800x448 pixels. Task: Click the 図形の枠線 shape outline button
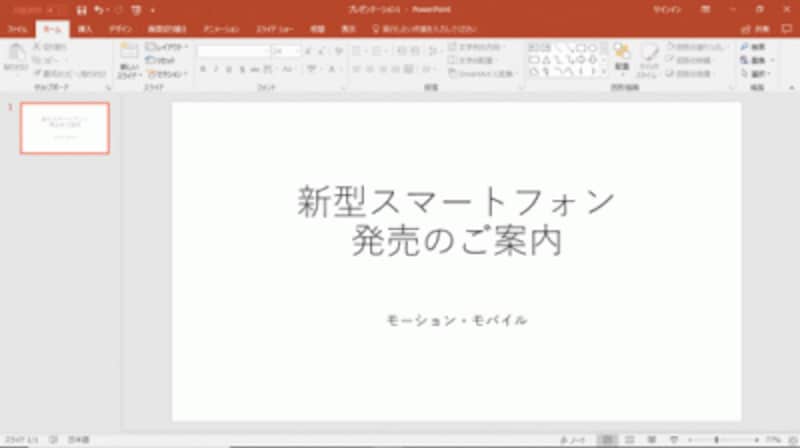click(690, 60)
